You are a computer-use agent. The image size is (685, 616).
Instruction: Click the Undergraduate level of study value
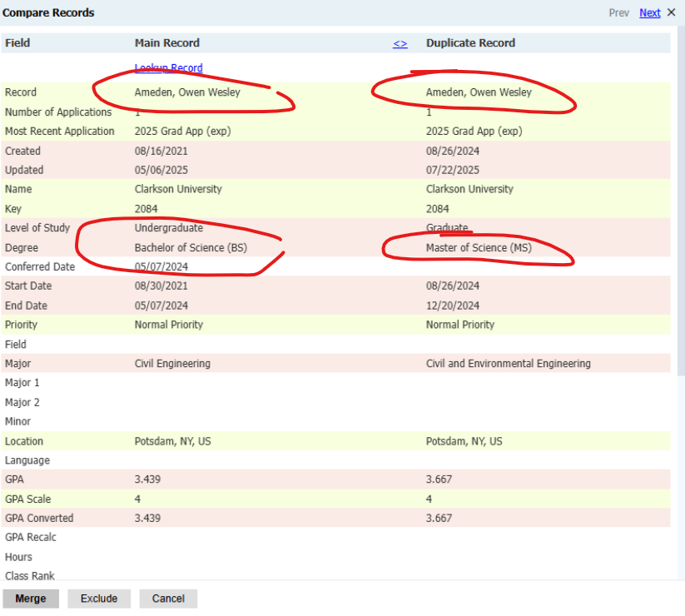click(169, 228)
